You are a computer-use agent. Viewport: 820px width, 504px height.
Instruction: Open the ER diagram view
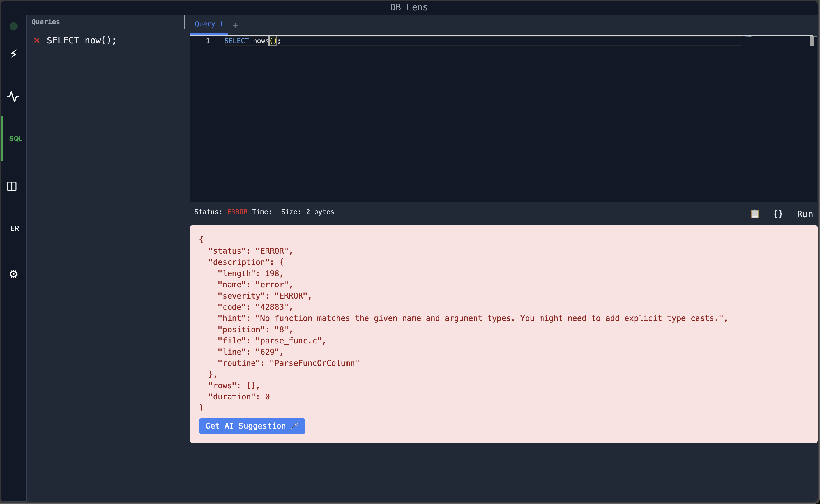pyautogui.click(x=15, y=228)
